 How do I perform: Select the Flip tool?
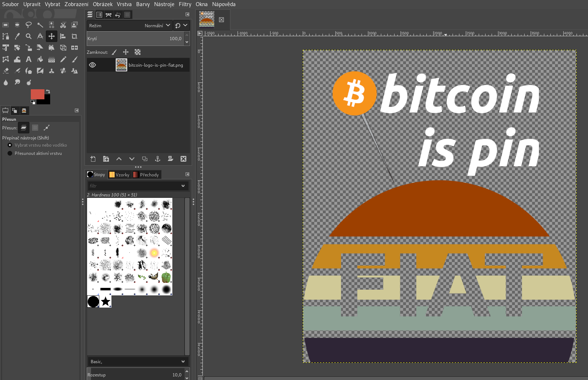pyautogui.click(x=75, y=48)
